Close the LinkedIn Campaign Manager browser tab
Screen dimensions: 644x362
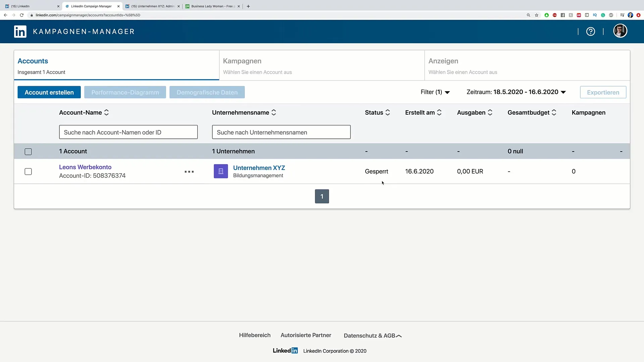click(x=118, y=6)
